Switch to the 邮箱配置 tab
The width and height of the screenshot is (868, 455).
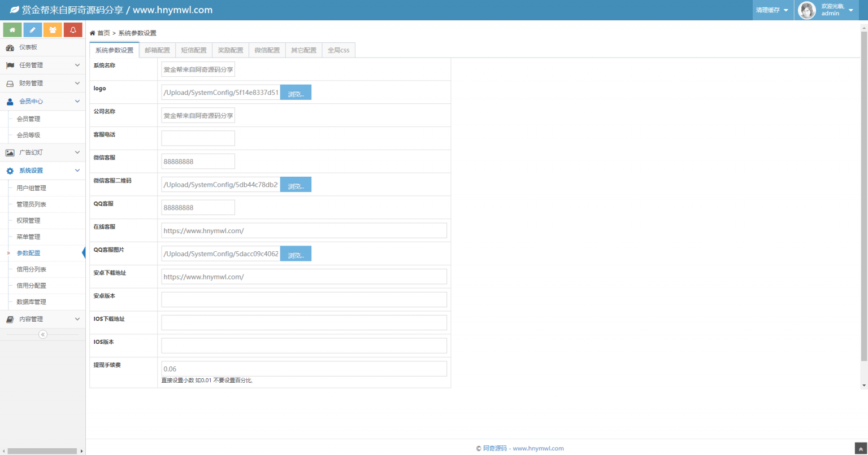coord(157,50)
